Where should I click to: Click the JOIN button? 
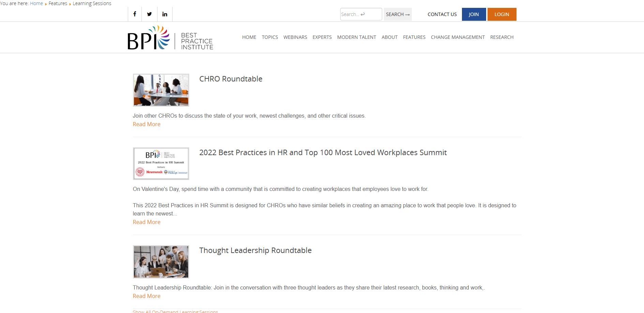point(474,14)
